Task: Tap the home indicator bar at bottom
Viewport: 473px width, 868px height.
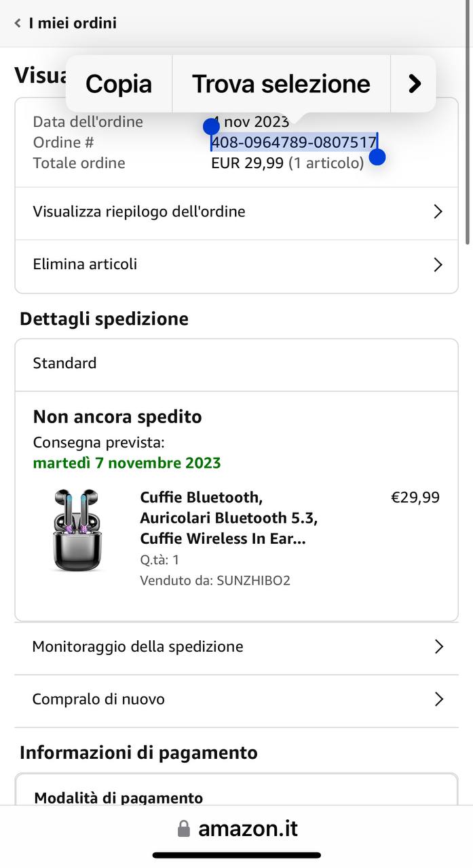Action: (x=236, y=855)
